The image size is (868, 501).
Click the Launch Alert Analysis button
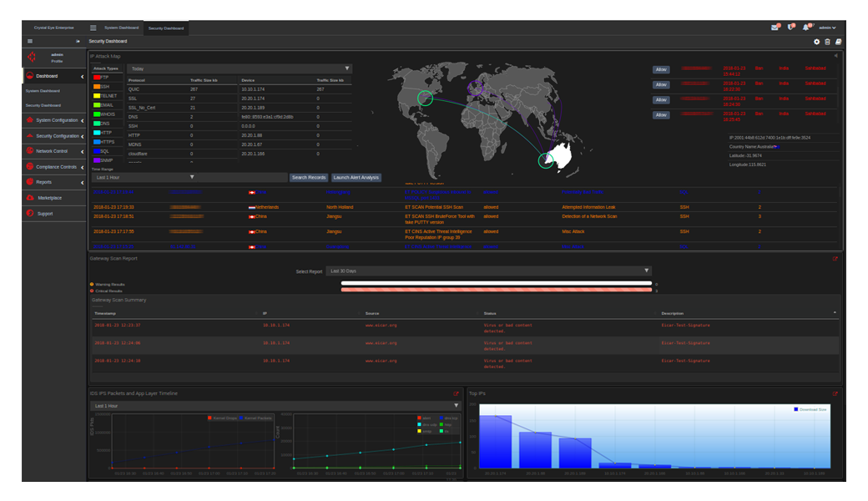coord(356,177)
